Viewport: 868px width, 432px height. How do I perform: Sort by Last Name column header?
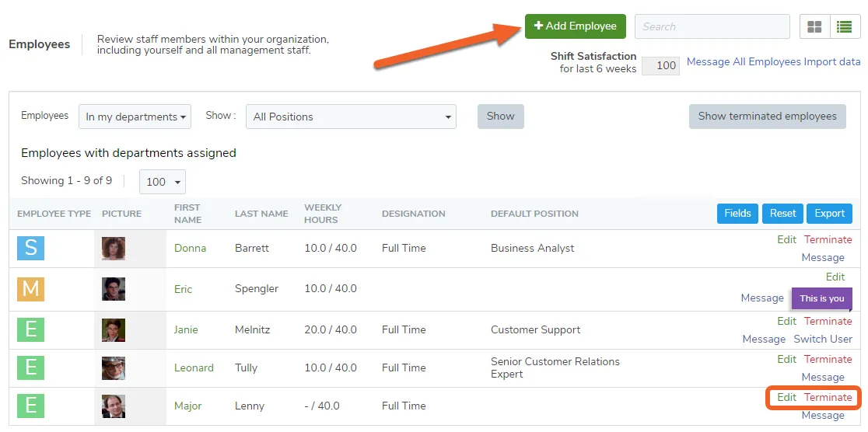261,214
